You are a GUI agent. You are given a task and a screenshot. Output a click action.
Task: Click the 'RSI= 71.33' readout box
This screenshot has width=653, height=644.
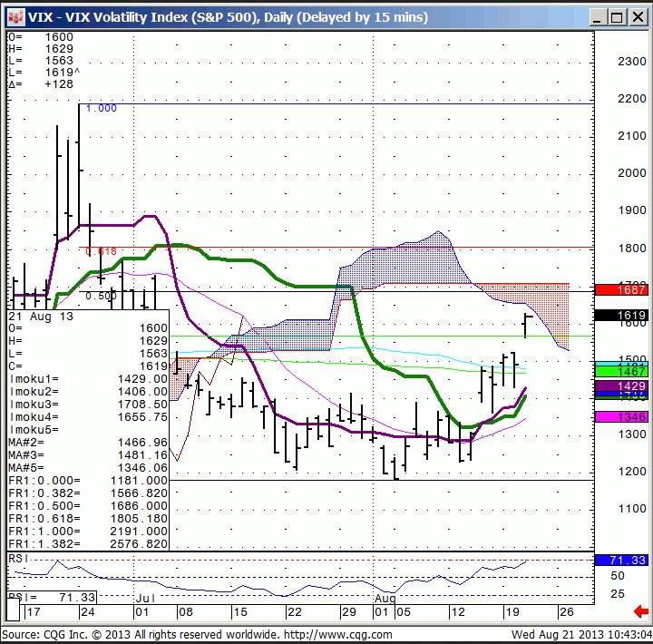coord(52,598)
